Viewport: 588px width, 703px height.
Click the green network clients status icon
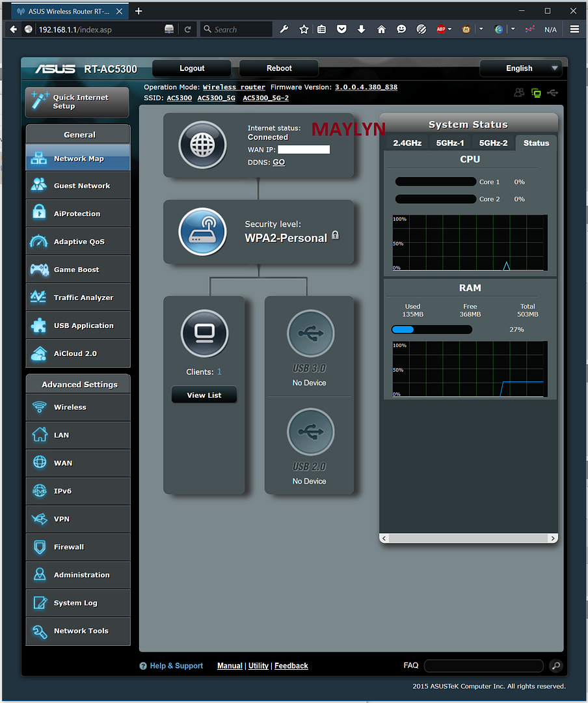[x=536, y=93]
